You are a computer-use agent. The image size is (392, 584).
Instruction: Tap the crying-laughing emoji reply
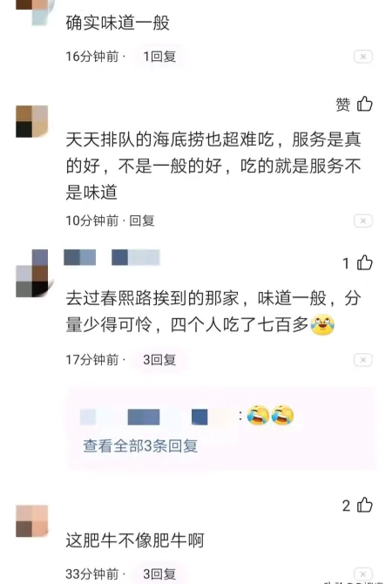point(270,415)
